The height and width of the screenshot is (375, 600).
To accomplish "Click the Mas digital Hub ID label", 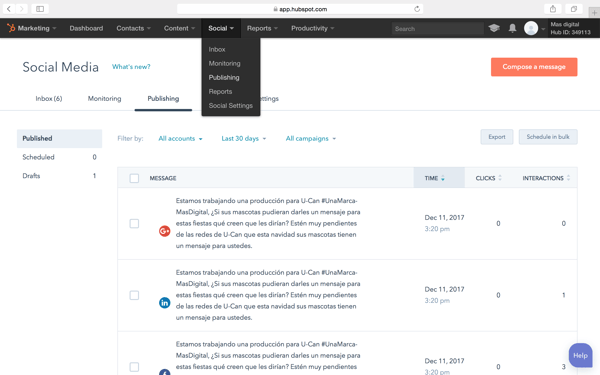I will 570,28.
